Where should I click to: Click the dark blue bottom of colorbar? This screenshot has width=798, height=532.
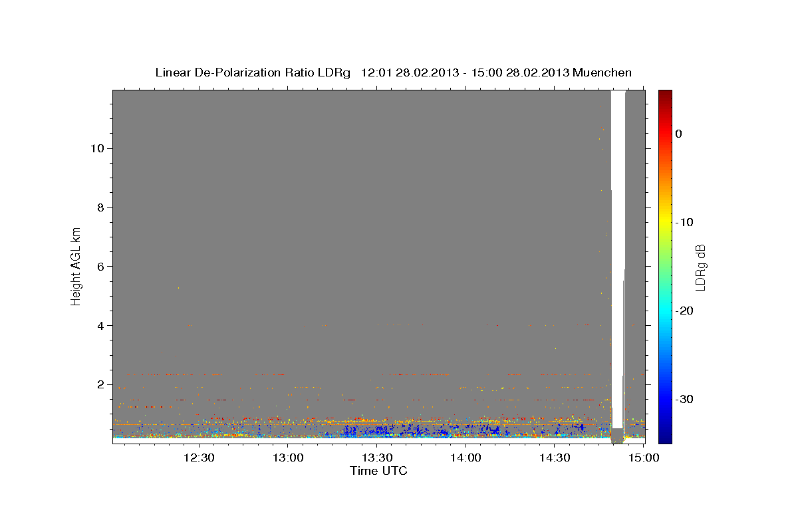tap(665, 438)
